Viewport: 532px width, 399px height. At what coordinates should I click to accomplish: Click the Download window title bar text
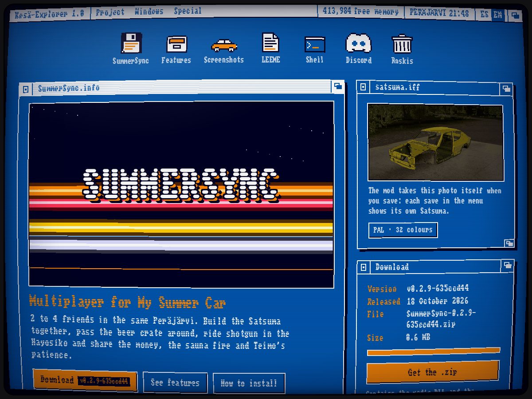click(x=392, y=267)
